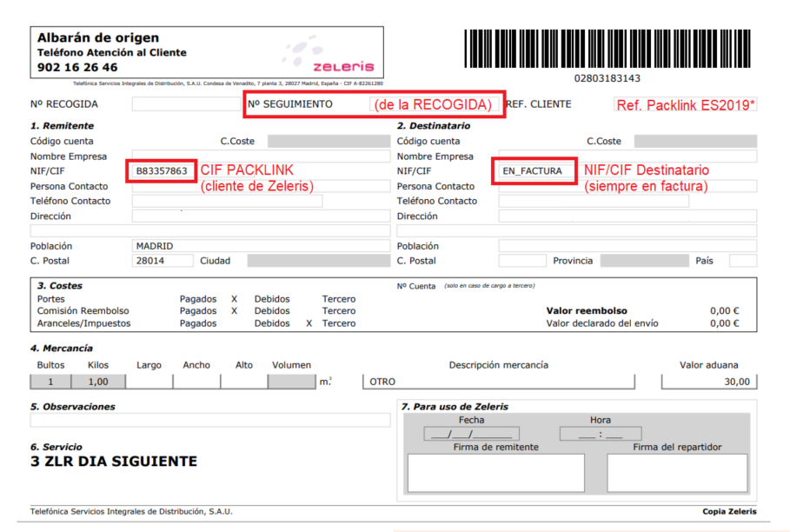This screenshot has width=790, height=532.
Task: Select the '7. Para uso de Zeleris' heading
Action: [x=455, y=407]
